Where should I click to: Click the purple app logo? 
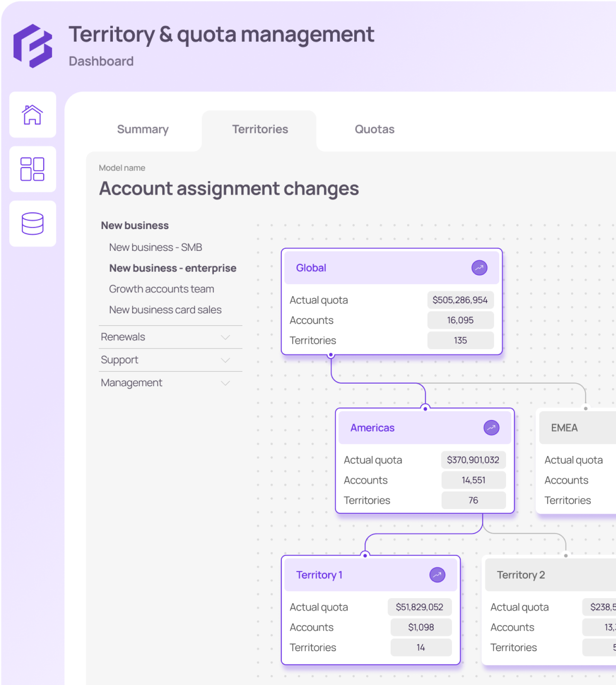pos(33,46)
